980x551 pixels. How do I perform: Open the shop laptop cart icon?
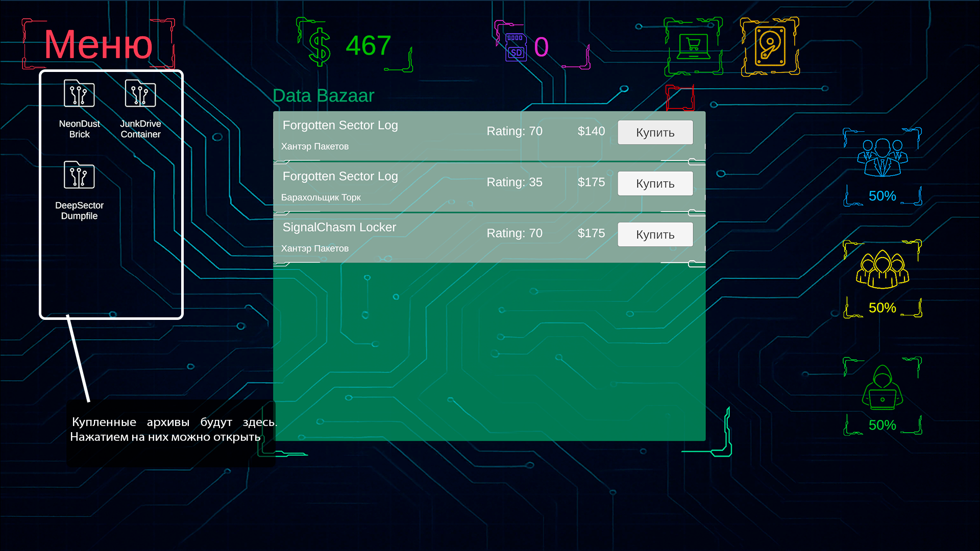[693, 46]
